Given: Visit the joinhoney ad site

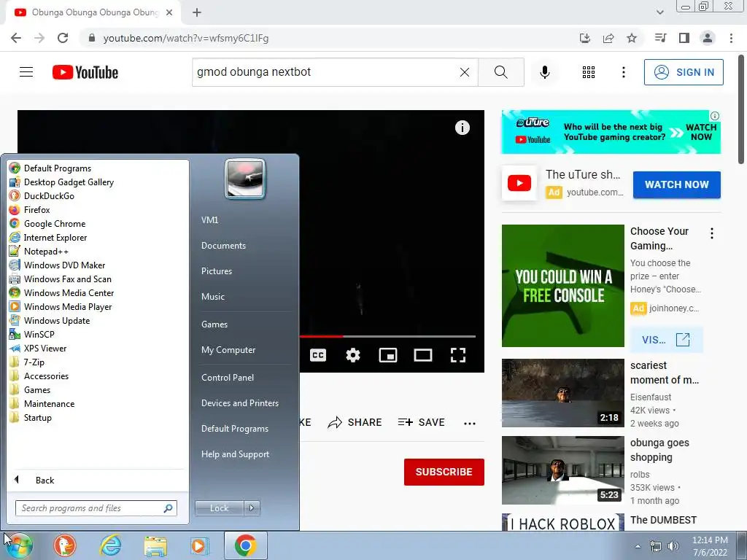Looking at the screenshot, I should [x=666, y=340].
